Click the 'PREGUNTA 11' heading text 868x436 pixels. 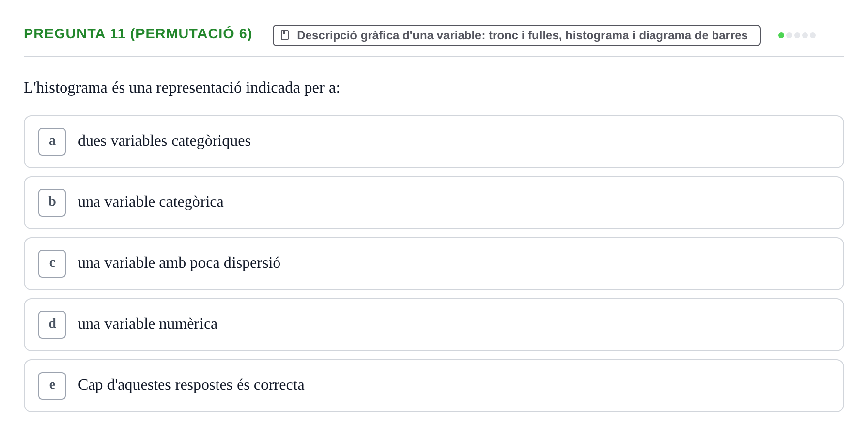tap(74, 33)
